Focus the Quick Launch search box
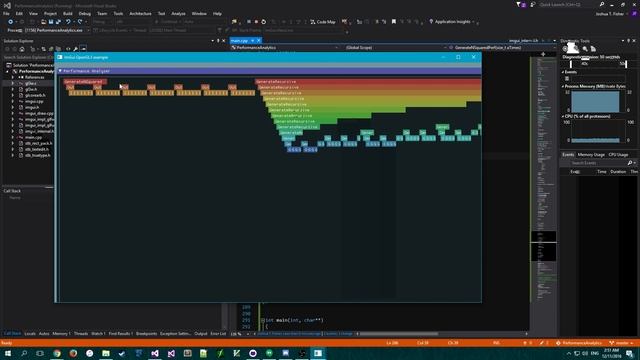640x360 pixels. tap(571, 4)
